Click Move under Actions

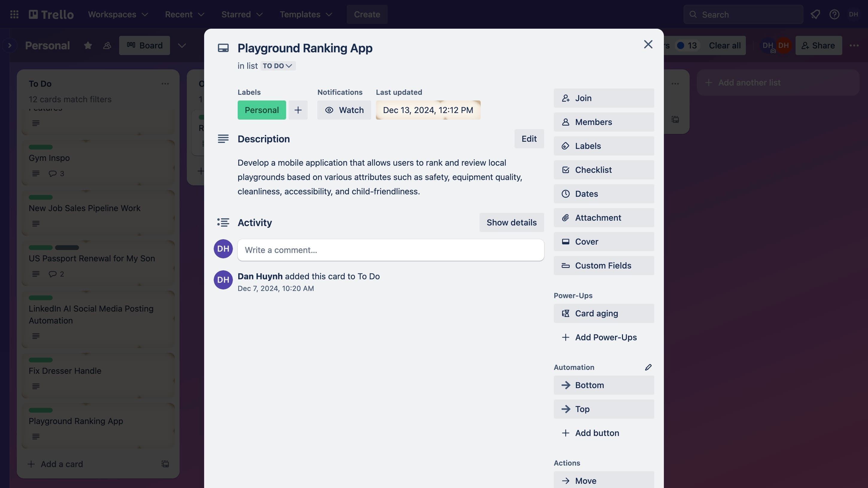604,480
